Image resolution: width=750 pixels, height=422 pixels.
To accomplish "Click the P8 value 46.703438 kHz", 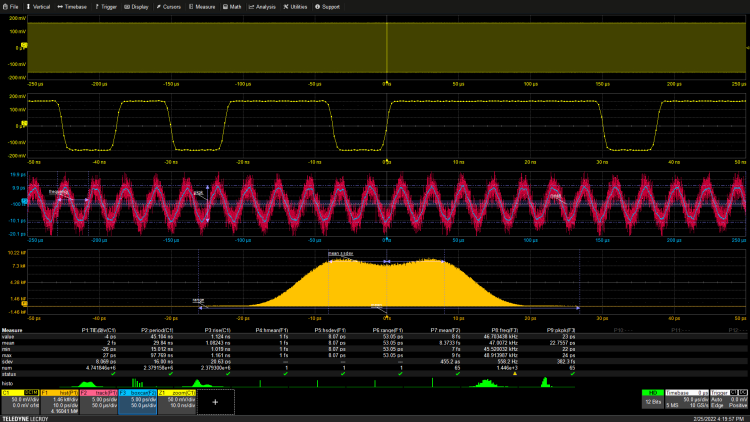I will 501,337.
